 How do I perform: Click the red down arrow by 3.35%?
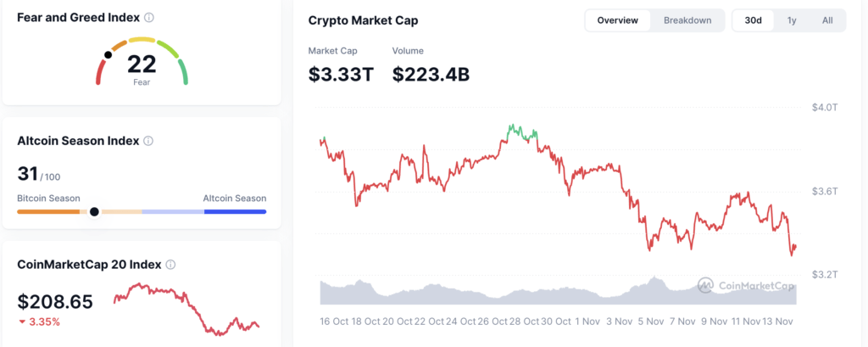(22, 322)
